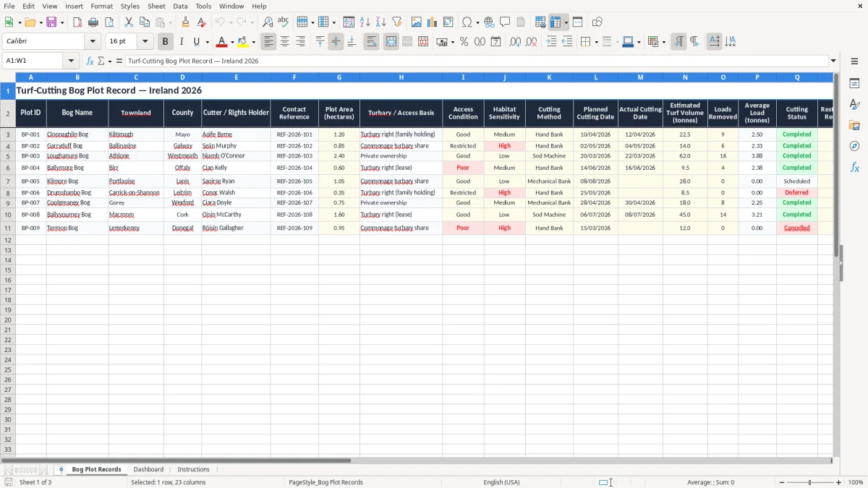This screenshot has height=488, width=868.
Task: Cut the selected cells
Action: click(129, 22)
